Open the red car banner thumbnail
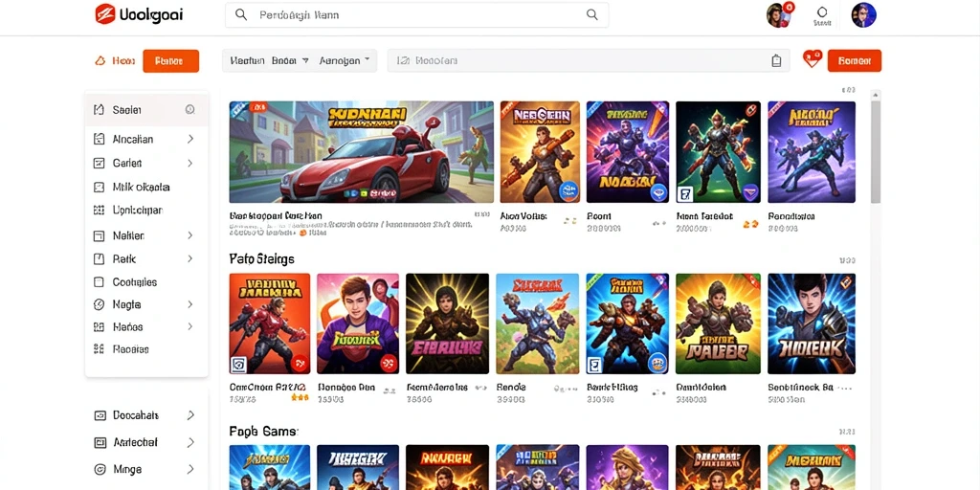The height and width of the screenshot is (490, 980). click(x=361, y=152)
